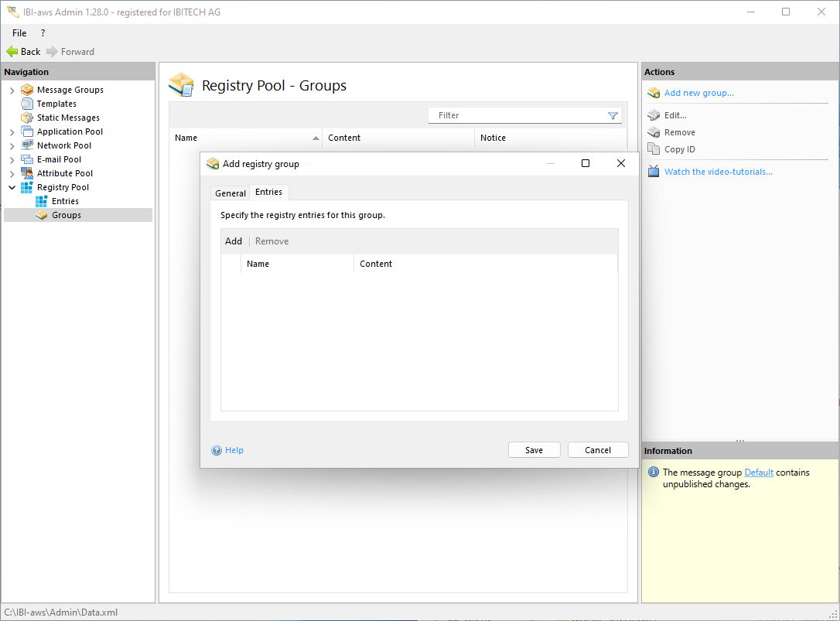Click the Add new group icon
Viewport: 840px width, 621px height.
point(654,93)
